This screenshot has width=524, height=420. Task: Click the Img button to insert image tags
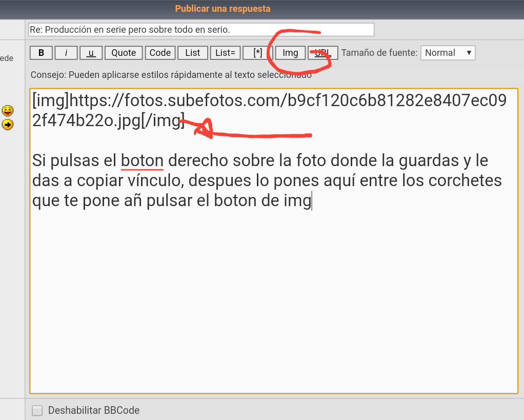[290, 53]
